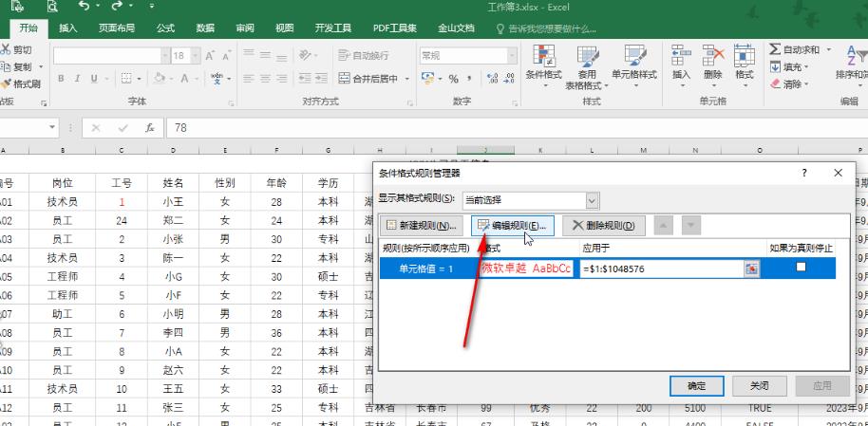Click the Applies To range field =$1:$1048576
Viewport: 868px width, 426px height.
[662, 269]
